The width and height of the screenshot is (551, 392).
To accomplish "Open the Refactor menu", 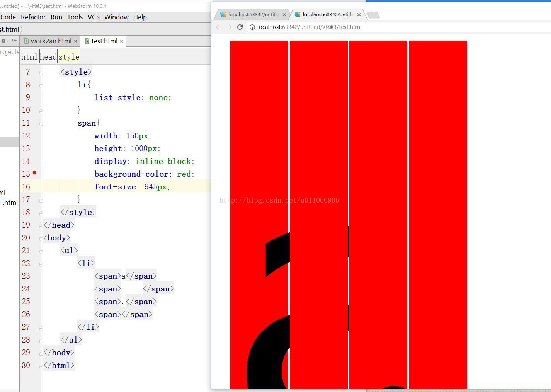I will pyautogui.click(x=33, y=17).
